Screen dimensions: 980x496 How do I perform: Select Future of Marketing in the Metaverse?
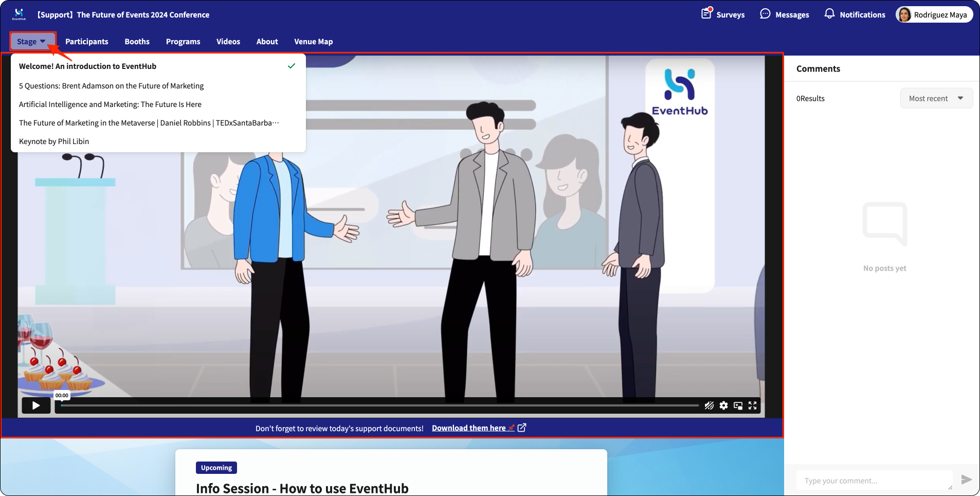coord(158,122)
